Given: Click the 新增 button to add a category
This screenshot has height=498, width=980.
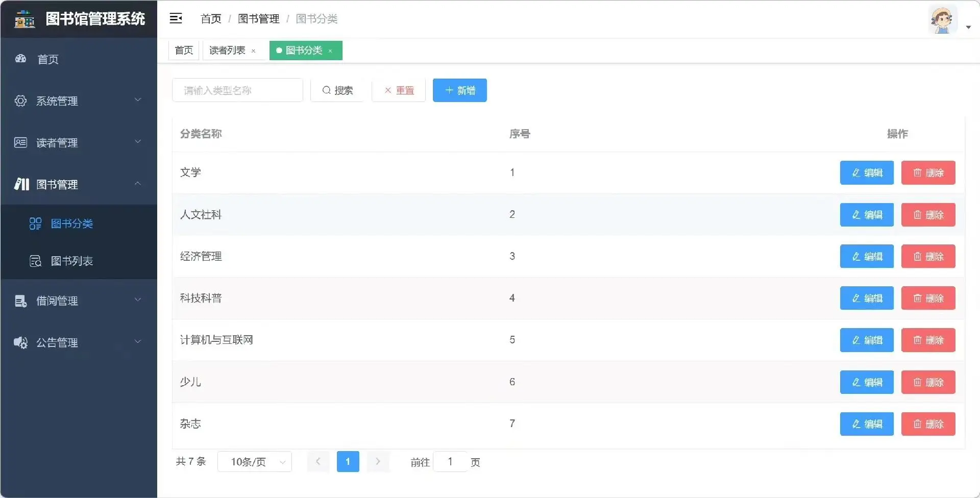Looking at the screenshot, I should click(459, 90).
